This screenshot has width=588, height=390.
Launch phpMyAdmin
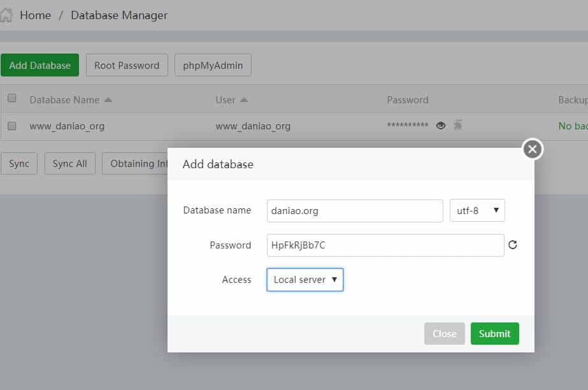click(x=213, y=65)
